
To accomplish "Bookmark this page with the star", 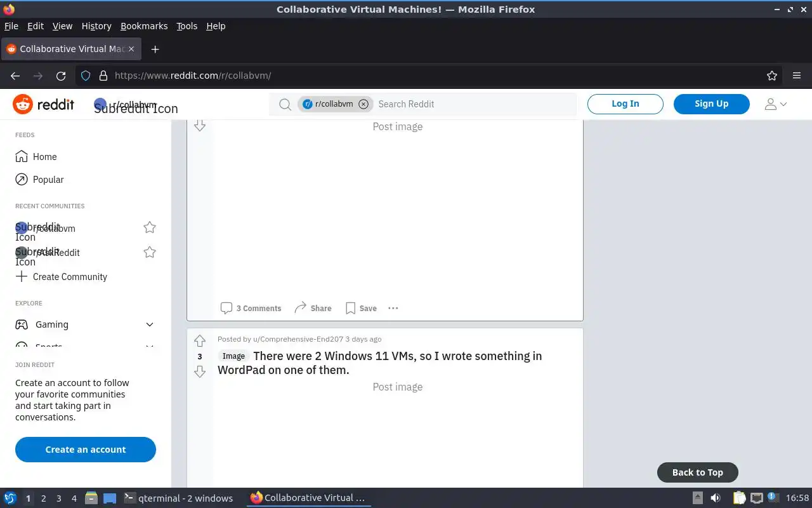I will (772, 76).
